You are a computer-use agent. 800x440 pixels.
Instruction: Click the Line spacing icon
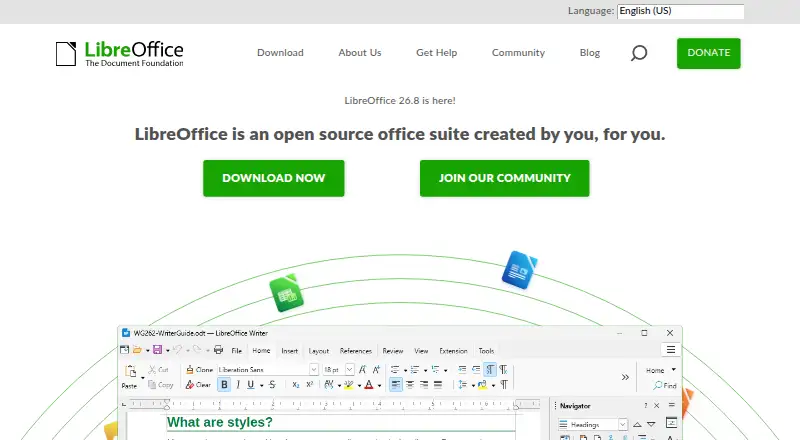(463, 385)
